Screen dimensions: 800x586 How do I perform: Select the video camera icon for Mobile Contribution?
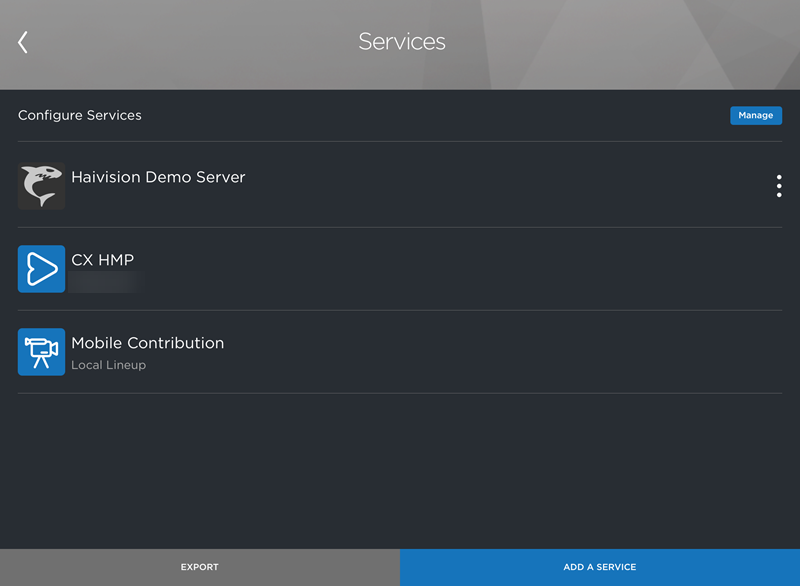point(41,352)
